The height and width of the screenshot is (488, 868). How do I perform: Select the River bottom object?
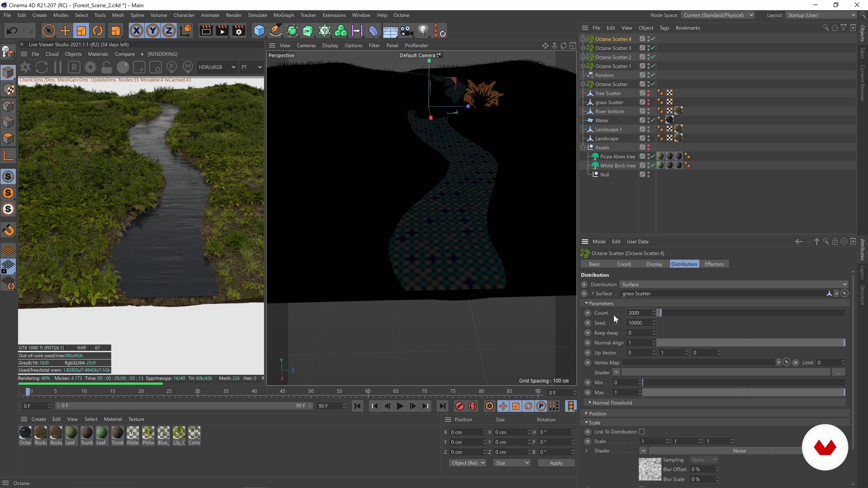pyautogui.click(x=609, y=111)
